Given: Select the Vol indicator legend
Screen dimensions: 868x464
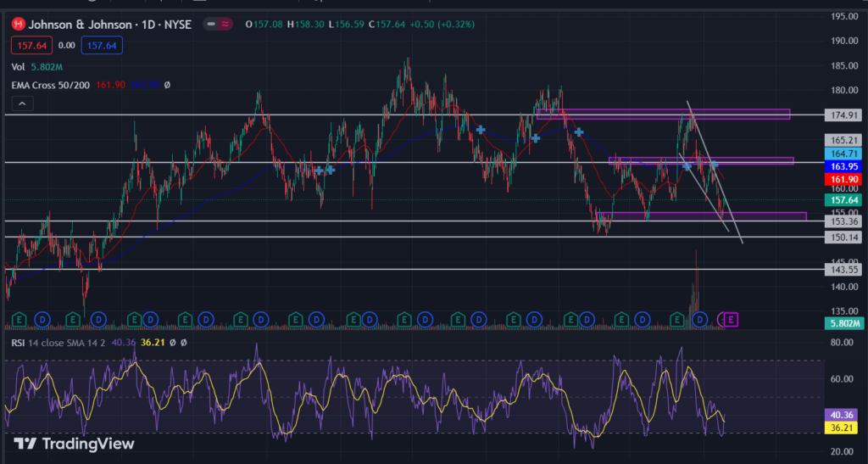Looking at the screenshot, I should 19,67.
